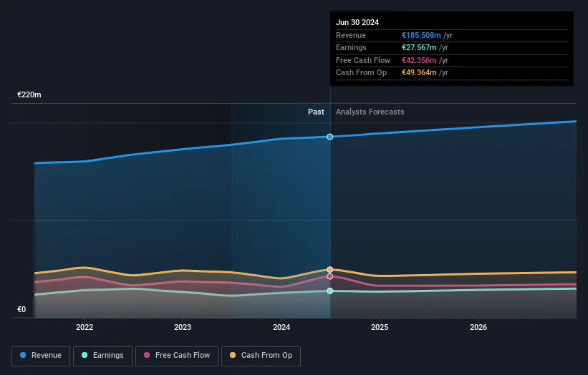This screenshot has height=375, width=588.
Task: Toggle the Revenue series legend button
Action: pyautogui.click(x=41, y=356)
